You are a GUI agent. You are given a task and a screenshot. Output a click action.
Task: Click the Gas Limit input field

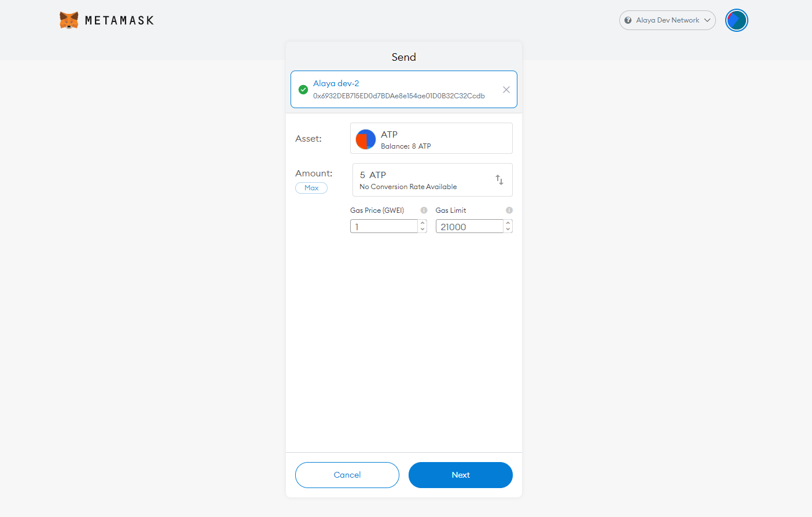coord(469,226)
